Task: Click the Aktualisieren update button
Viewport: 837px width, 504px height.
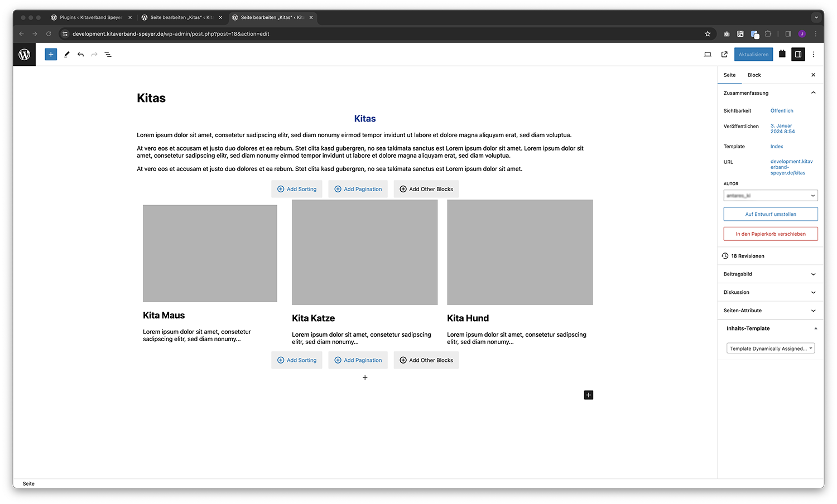Action: click(x=753, y=55)
